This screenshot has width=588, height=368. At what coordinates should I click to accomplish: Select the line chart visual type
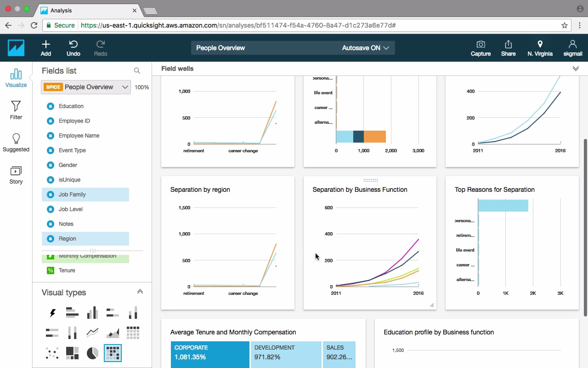click(x=92, y=333)
